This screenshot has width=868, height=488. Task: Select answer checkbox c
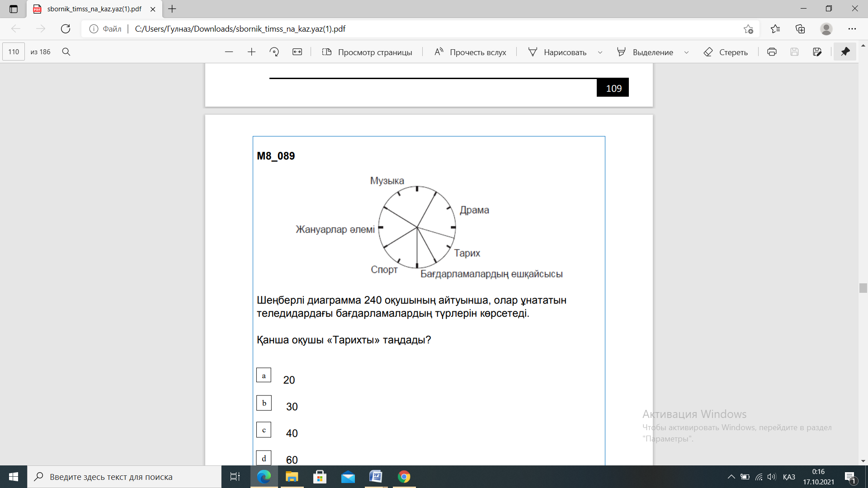(x=264, y=430)
